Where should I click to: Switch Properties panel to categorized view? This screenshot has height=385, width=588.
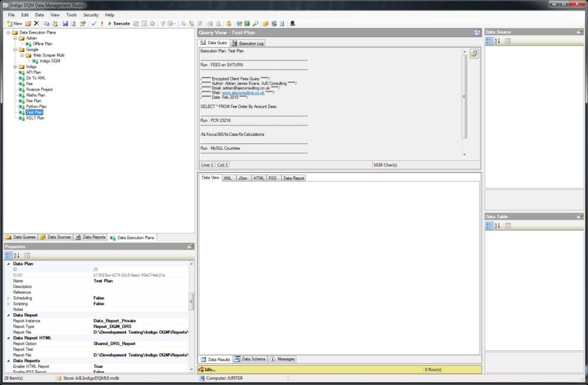(x=8, y=256)
